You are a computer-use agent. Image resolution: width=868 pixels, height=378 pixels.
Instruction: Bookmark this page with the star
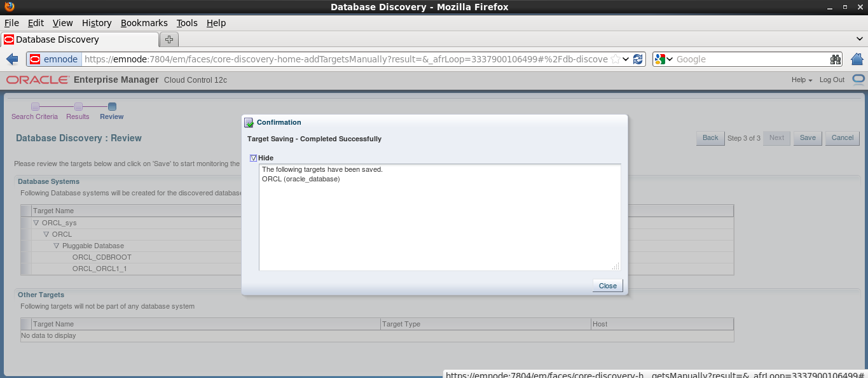[615, 59]
